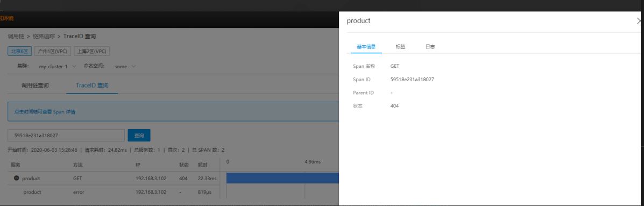Click the error method cell
The image size is (644, 206).
pyautogui.click(x=79, y=192)
